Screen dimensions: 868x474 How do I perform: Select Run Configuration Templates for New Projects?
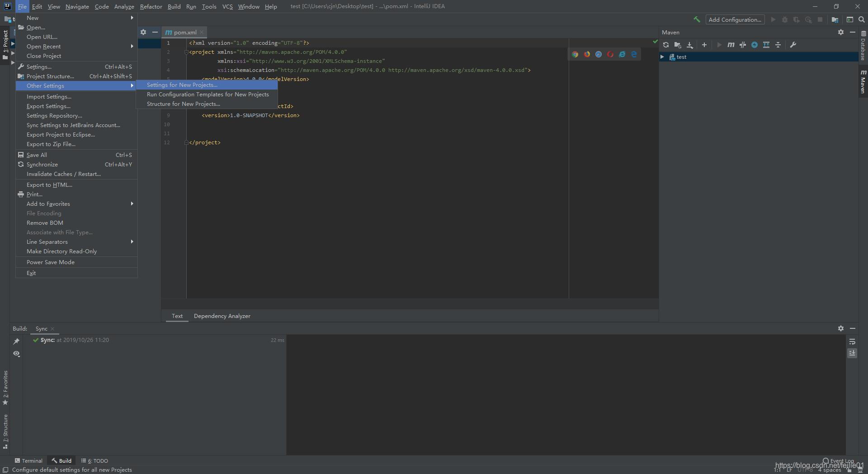click(x=207, y=95)
